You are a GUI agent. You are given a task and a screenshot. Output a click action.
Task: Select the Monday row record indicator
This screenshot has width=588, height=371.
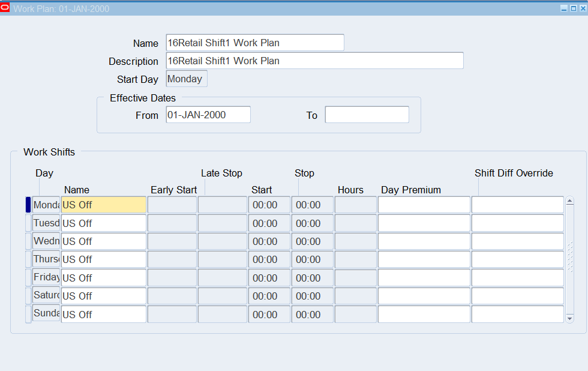[28, 205]
